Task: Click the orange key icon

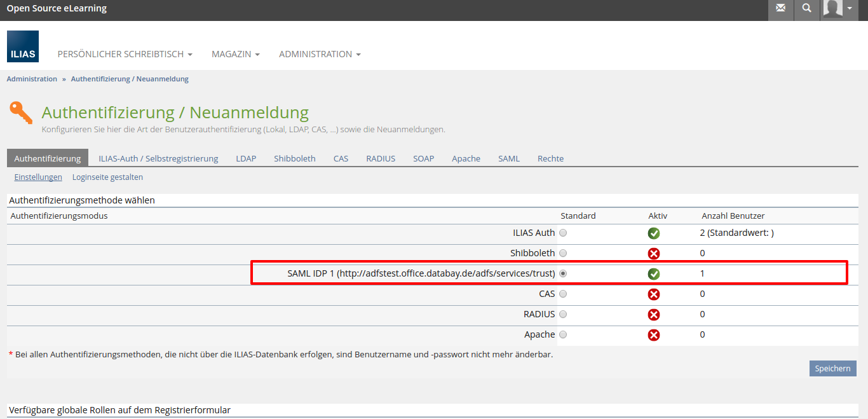Action: tap(21, 113)
